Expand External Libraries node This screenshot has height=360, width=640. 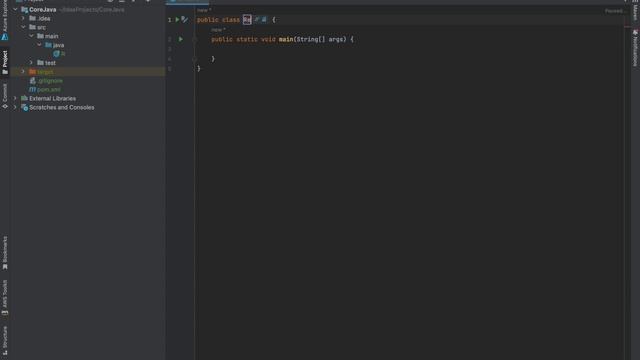click(15, 98)
